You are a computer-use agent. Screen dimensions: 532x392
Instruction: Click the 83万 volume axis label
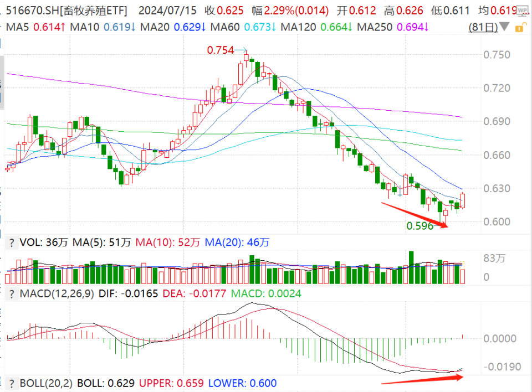[x=494, y=259]
